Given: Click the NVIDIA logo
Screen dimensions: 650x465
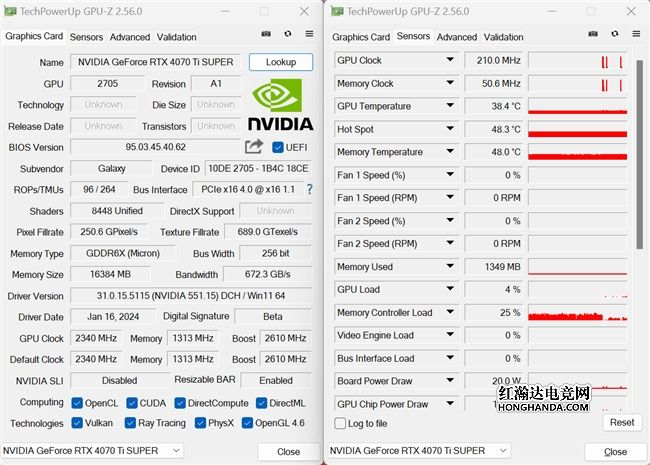Looking at the screenshot, I should pos(279,105).
